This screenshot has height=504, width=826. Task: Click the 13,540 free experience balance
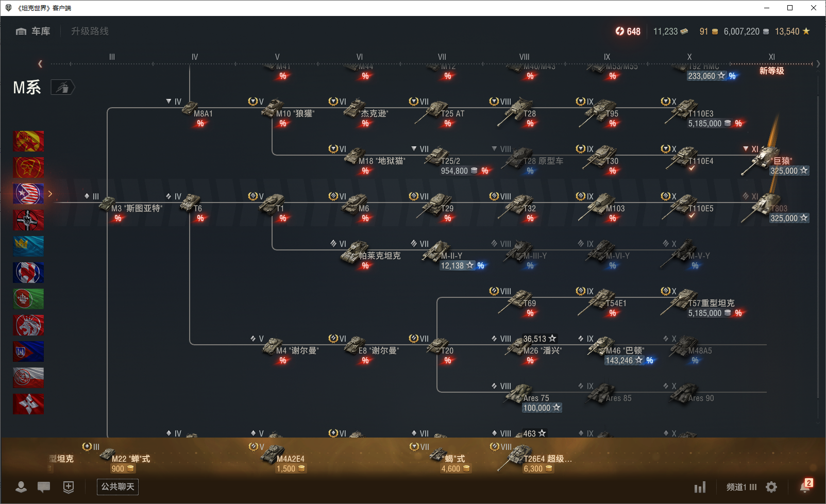point(793,31)
